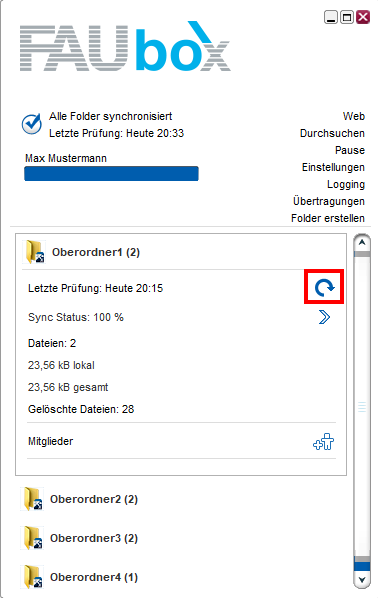Screen dimensions: 378x598
Task: Open the Logging view
Action: [346, 184]
